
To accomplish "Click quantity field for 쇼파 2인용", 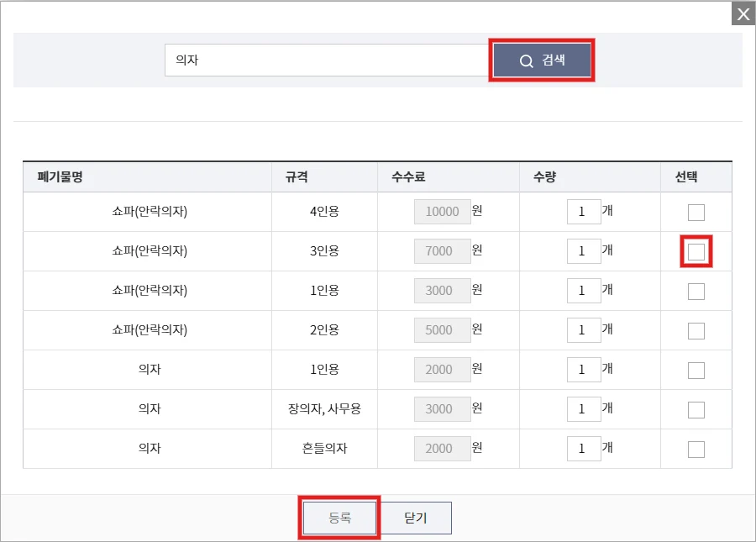I will [x=584, y=330].
